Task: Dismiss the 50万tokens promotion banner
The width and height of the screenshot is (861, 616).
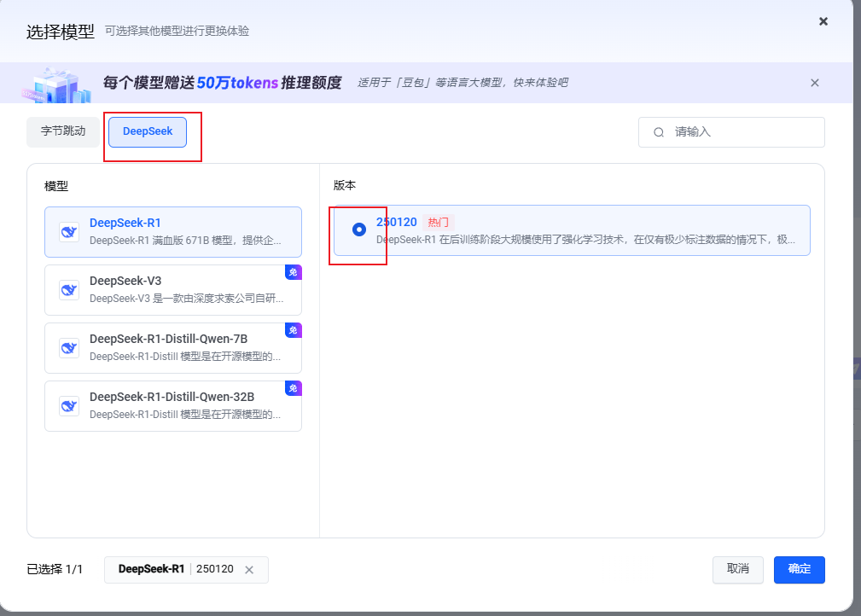Action: click(814, 83)
